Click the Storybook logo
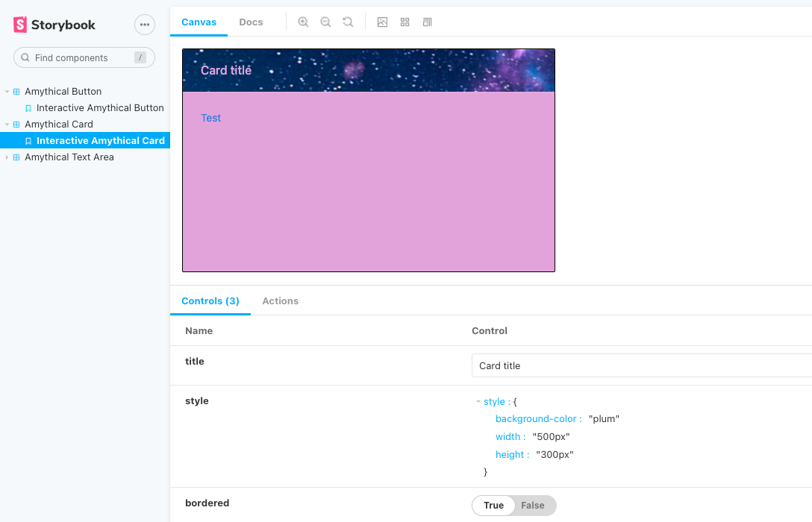The width and height of the screenshot is (812, 522). [x=54, y=25]
